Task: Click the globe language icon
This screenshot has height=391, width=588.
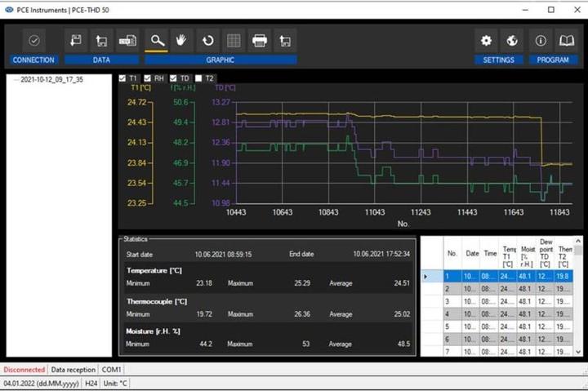Action: (x=512, y=41)
